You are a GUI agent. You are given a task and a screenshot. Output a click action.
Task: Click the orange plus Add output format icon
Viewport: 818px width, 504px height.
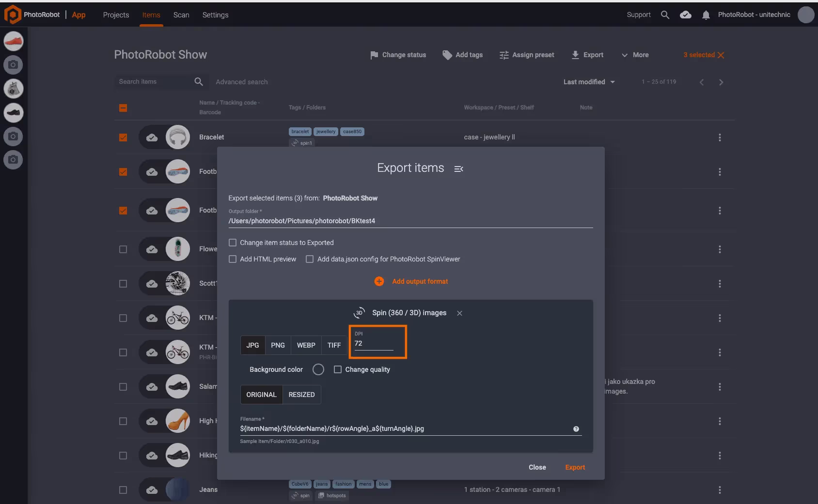point(379,281)
